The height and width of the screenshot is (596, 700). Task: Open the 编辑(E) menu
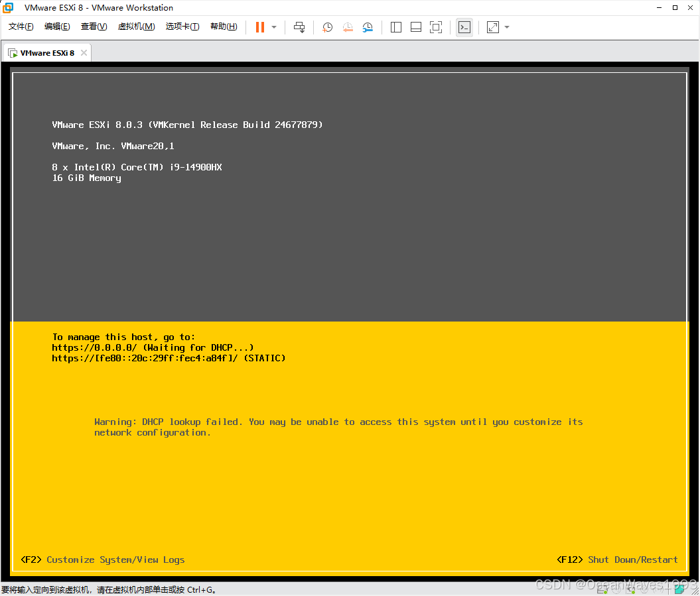(57, 27)
